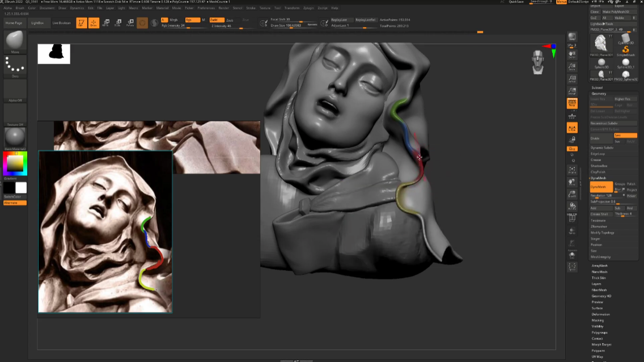Viewport: 644px width, 362px height.
Task: Pick a color in the color picker square
Action: tap(15, 163)
